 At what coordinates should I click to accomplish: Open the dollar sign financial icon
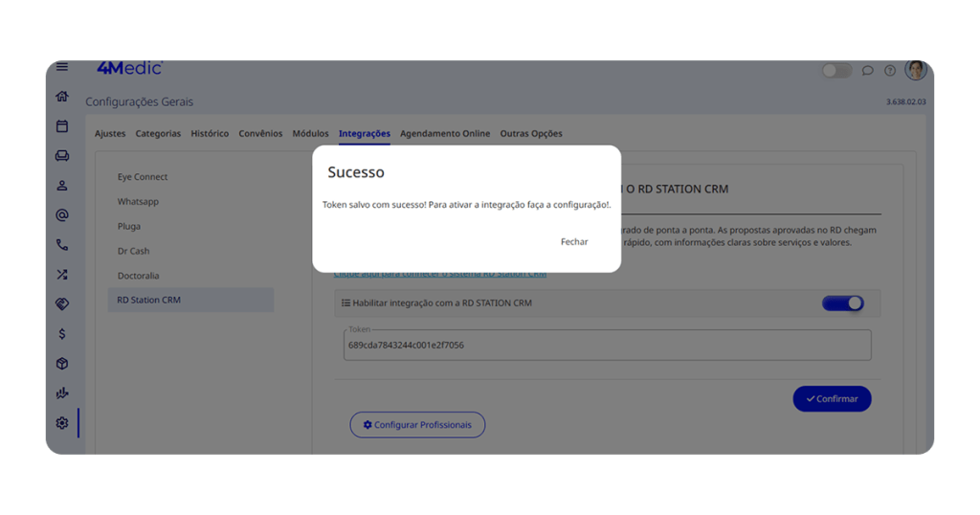[62, 334]
